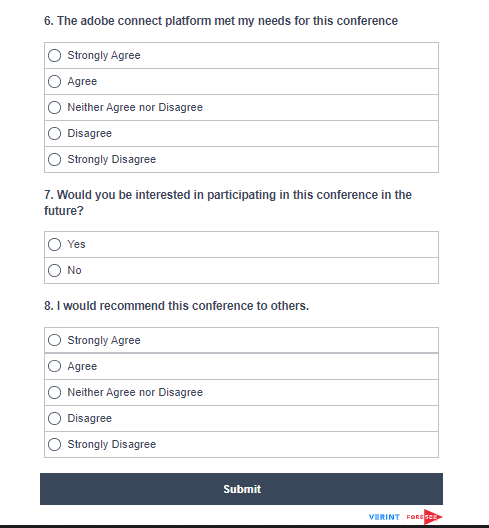The image size is (489, 528).
Task: Pick Neither Agree nor Disagree for question 8
Action: point(55,392)
